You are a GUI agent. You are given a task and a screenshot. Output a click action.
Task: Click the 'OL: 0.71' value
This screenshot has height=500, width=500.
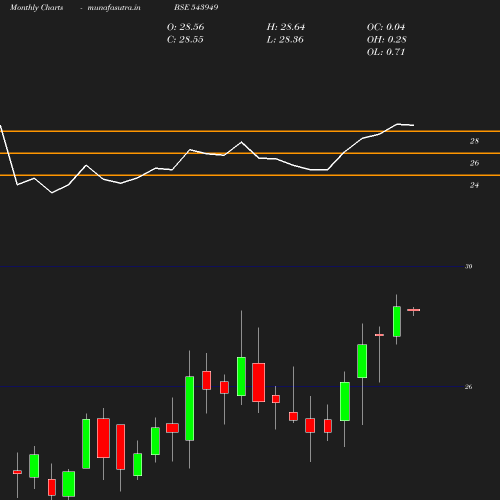(386, 52)
